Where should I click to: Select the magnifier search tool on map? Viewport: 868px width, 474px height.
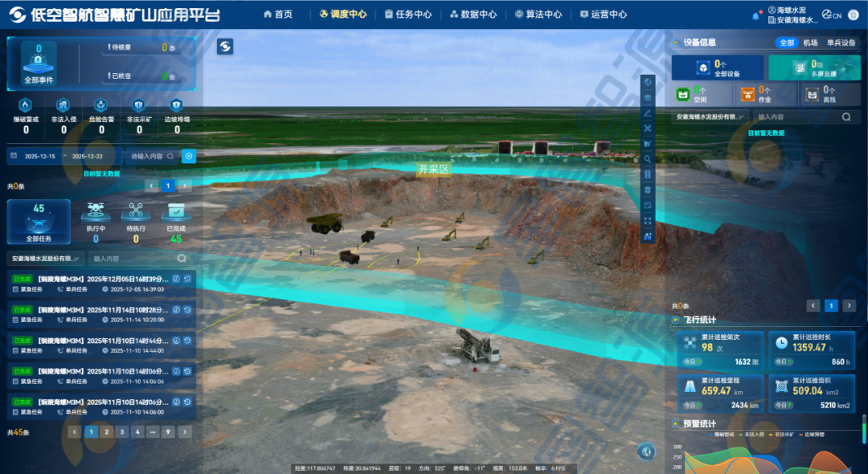(648, 158)
